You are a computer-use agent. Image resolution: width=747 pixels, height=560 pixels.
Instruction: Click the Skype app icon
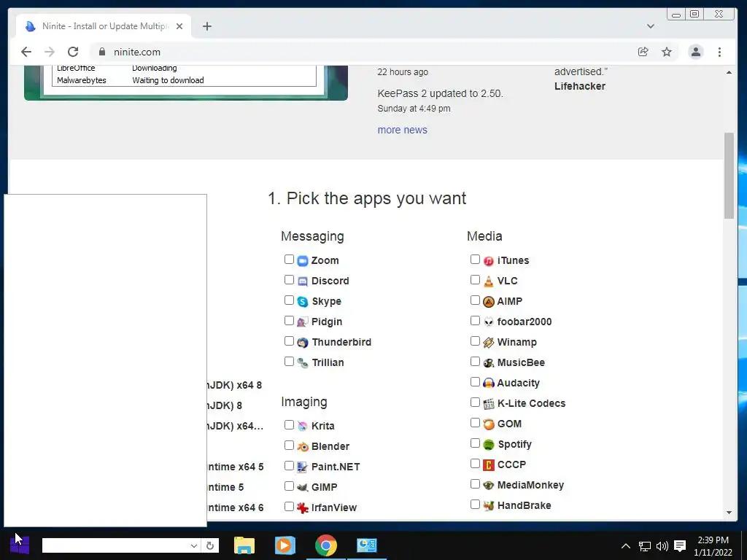(303, 302)
